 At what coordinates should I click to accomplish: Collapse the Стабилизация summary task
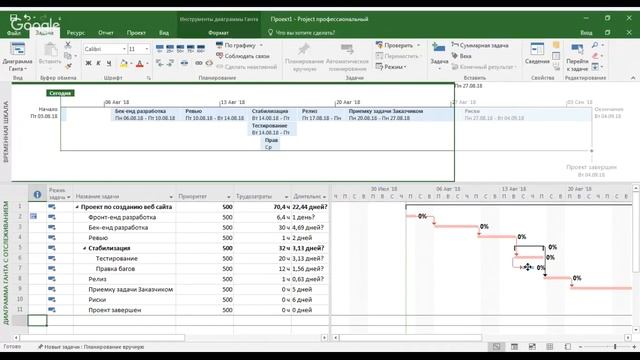pos(84,248)
